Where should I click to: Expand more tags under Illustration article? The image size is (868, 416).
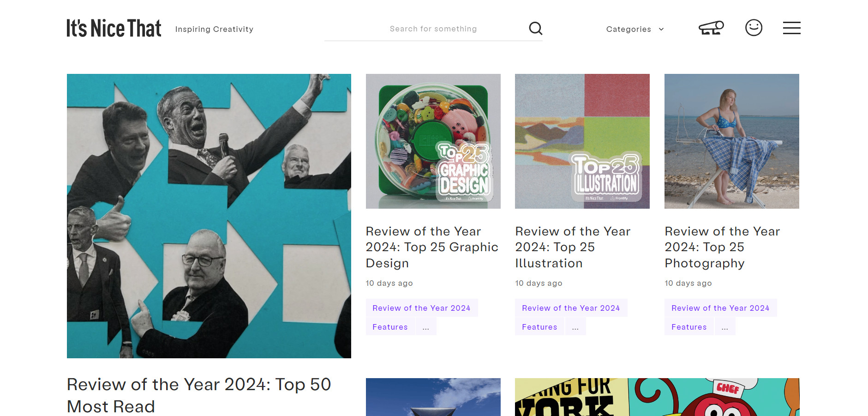tap(575, 327)
